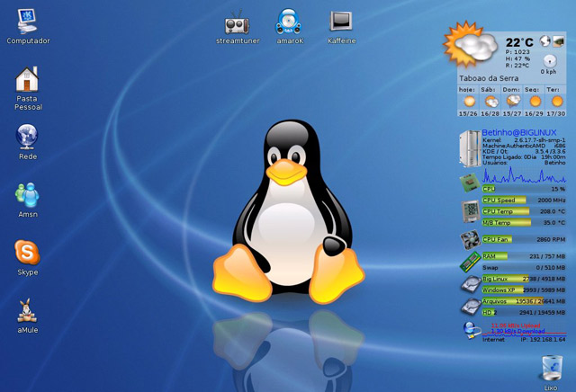The width and height of the screenshot is (576, 392).
Task: Click the CPU chip icon in the system monitor
Action: [x=470, y=183]
